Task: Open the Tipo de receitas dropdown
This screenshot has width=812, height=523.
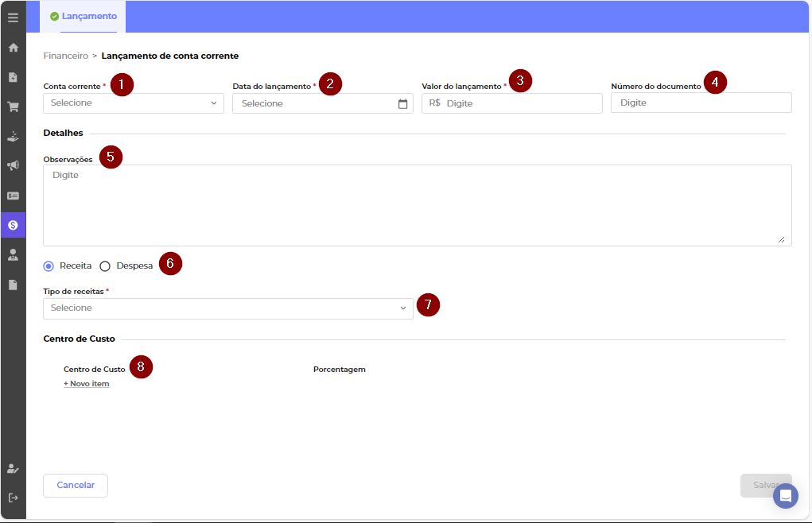Action: click(228, 308)
